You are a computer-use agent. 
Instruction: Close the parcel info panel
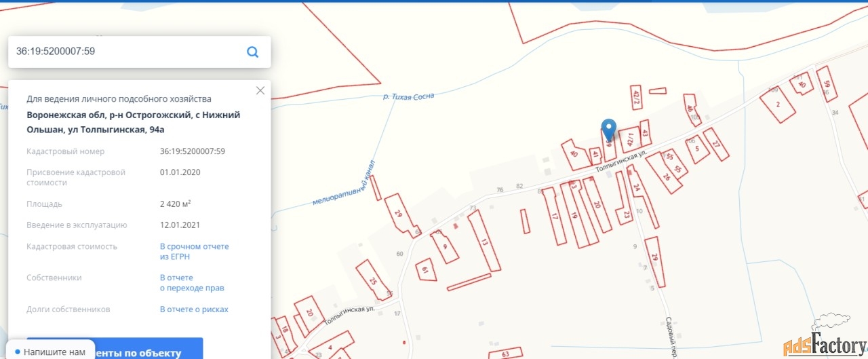pyautogui.click(x=260, y=90)
